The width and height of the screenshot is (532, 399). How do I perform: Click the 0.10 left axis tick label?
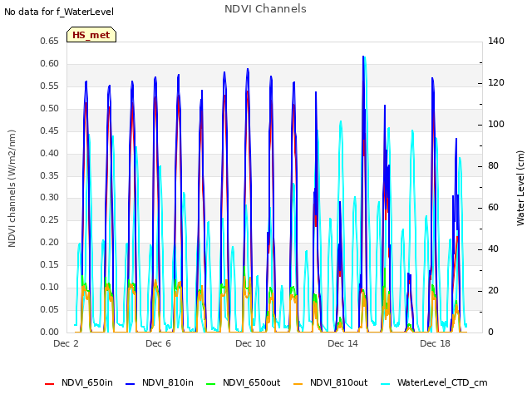coord(49,287)
